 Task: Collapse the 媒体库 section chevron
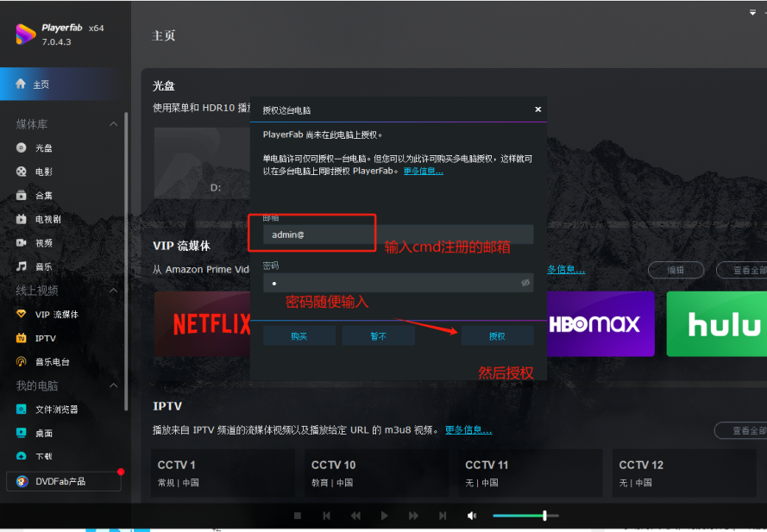(114, 124)
